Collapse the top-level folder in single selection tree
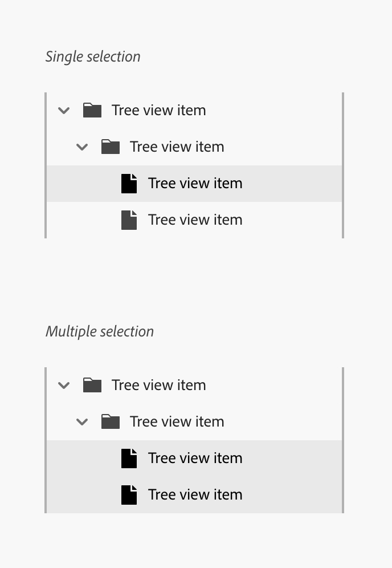 [64, 110]
